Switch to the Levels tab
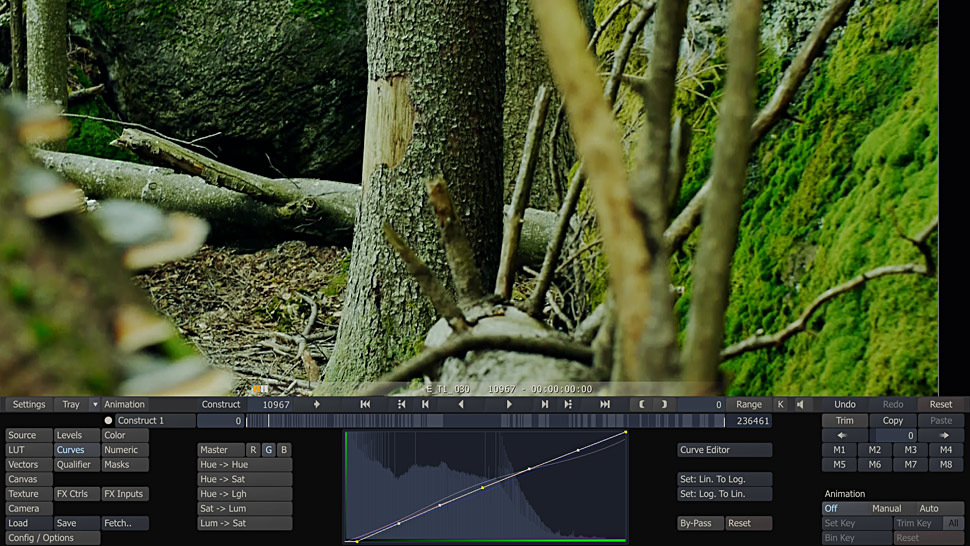Image resolution: width=970 pixels, height=546 pixels. (76, 436)
